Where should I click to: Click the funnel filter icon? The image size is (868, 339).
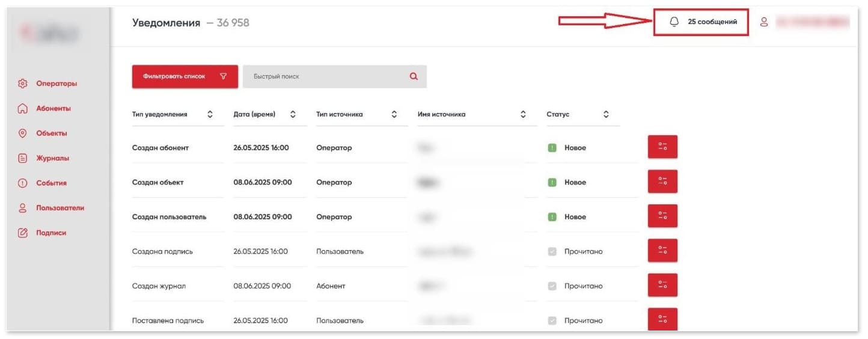pos(224,76)
